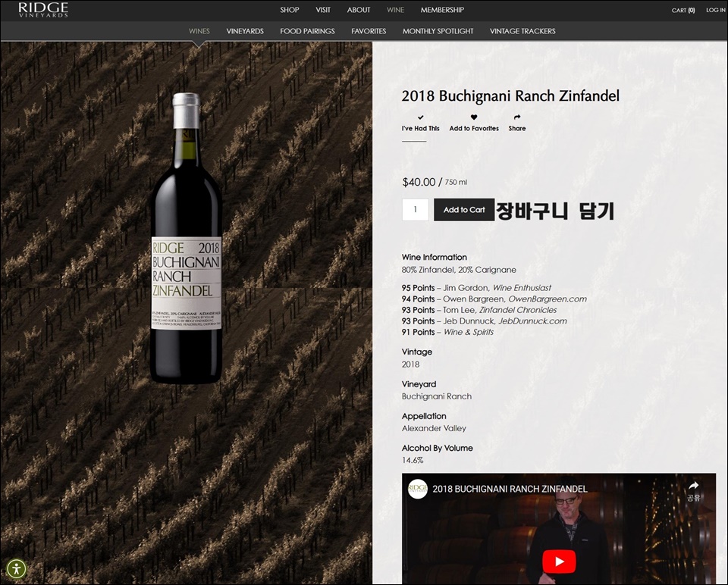728x585 pixels.
Task: Open the CART link
Action: coord(683,10)
